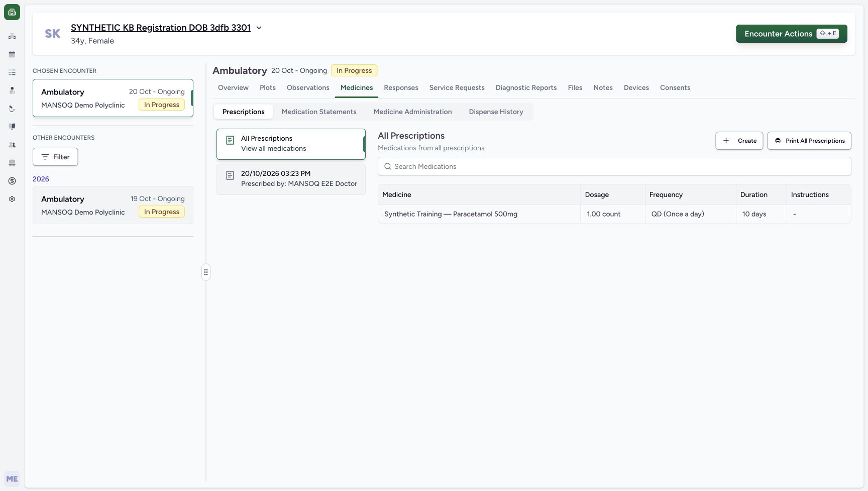The image size is (868, 491).
Task: Open the Filter for other encounters
Action: 55,157
